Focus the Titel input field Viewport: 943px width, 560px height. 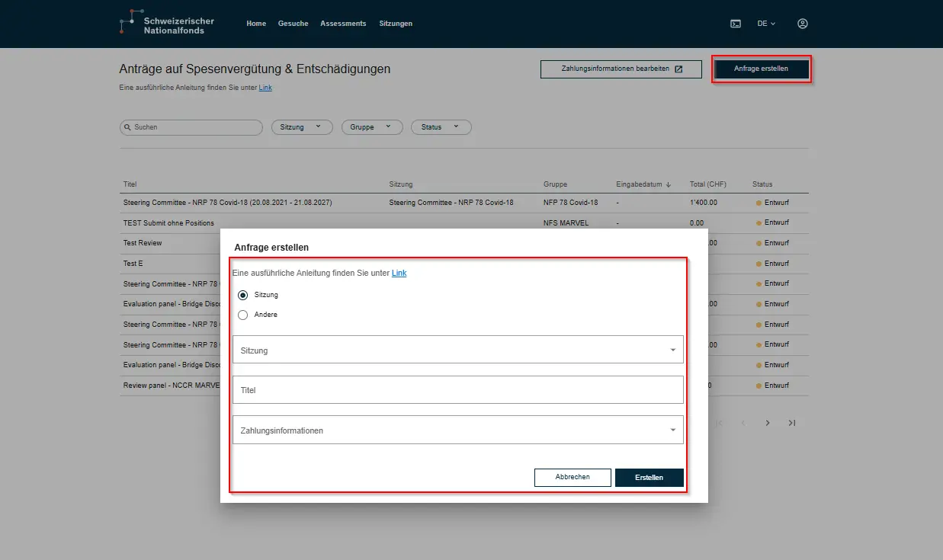pyautogui.click(x=457, y=390)
